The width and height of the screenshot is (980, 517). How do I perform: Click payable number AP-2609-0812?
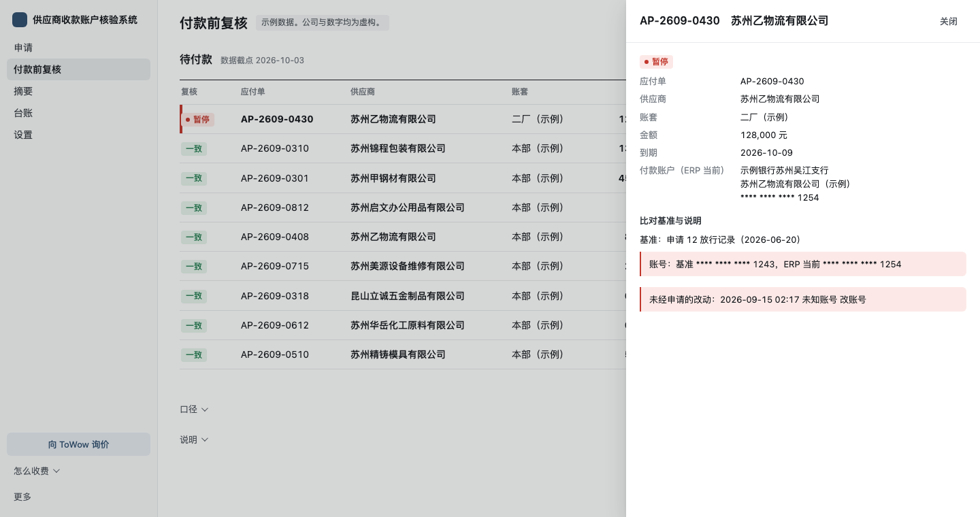[x=275, y=207]
